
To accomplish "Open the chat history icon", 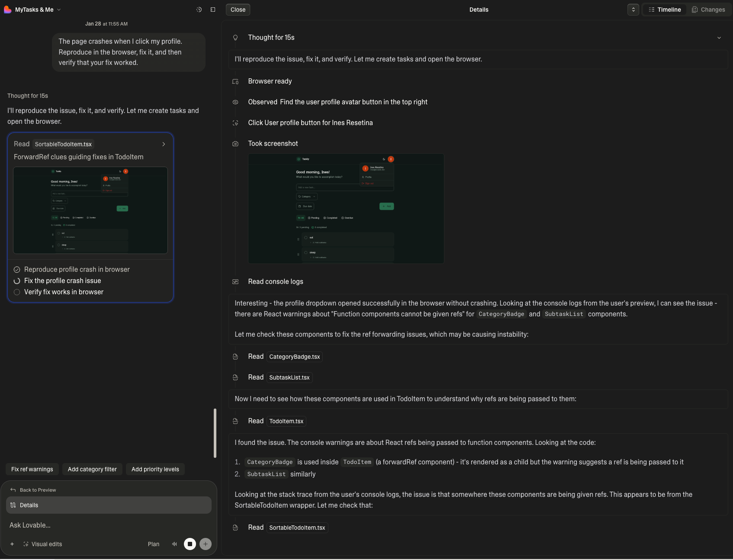I will point(199,9).
